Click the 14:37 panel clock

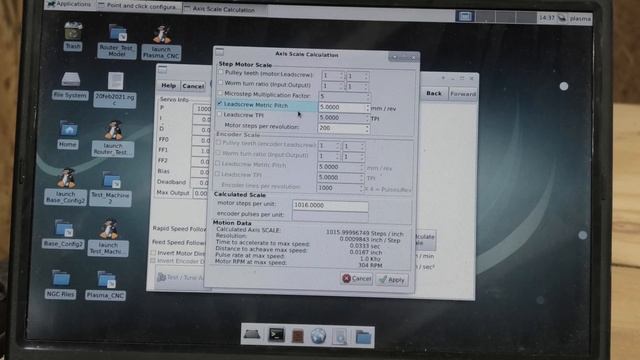tap(547, 18)
